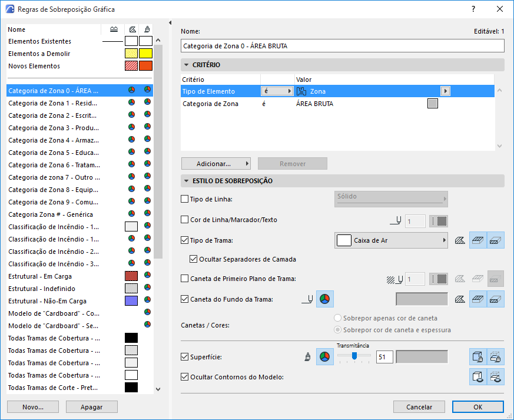Click paint bucket icon beside Superfície
The height and width of the screenshot is (420, 514).
(307, 357)
